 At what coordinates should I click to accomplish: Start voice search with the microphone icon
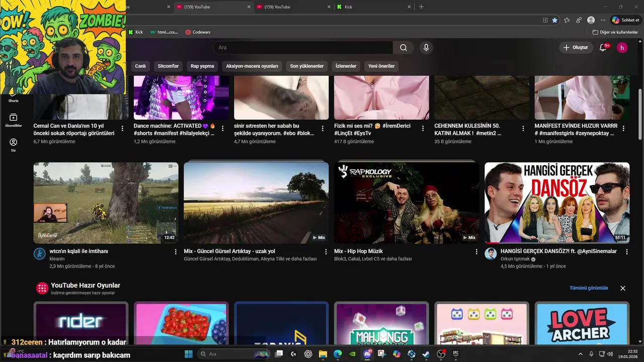pos(426,48)
